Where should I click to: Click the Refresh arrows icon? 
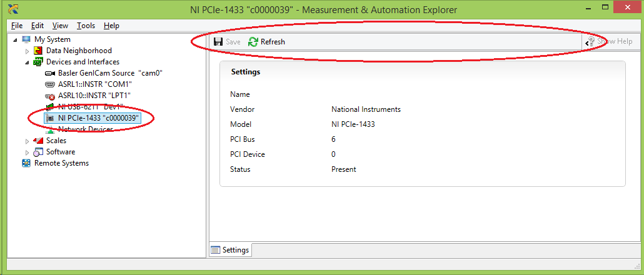253,42
